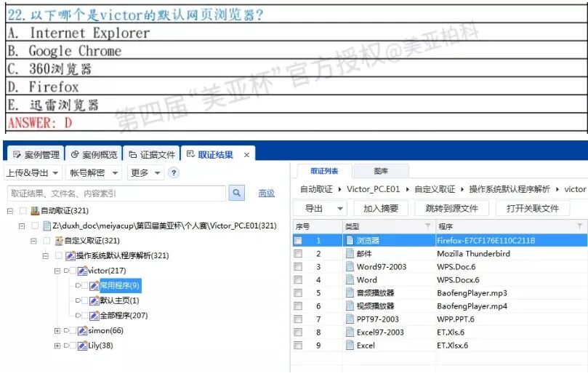This screenshot has height=379, width=588.
Task: Collapse the victor(217) tree node
Action: tap(57, 271)
